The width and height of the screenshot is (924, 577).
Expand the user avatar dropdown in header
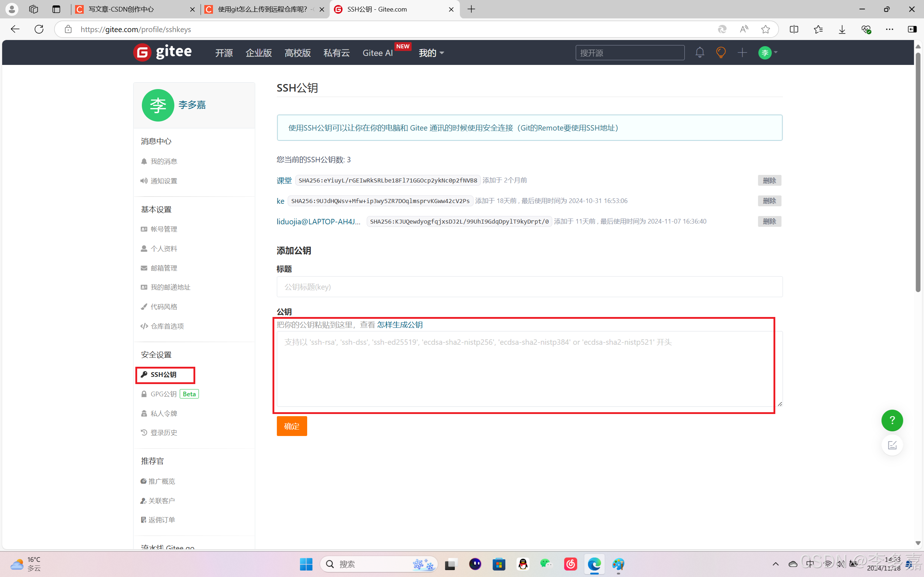768,53
